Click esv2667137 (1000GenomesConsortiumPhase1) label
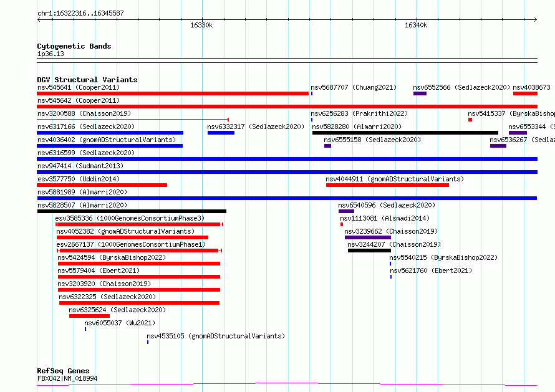Viewport: 555px width, 392px height. tap(132, 244)
